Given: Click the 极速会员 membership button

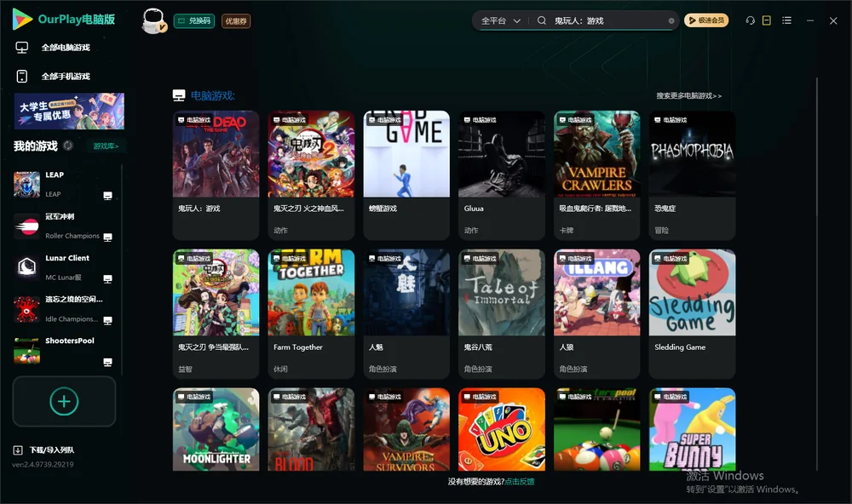Looking at the screenshot, I should point(706,20).
